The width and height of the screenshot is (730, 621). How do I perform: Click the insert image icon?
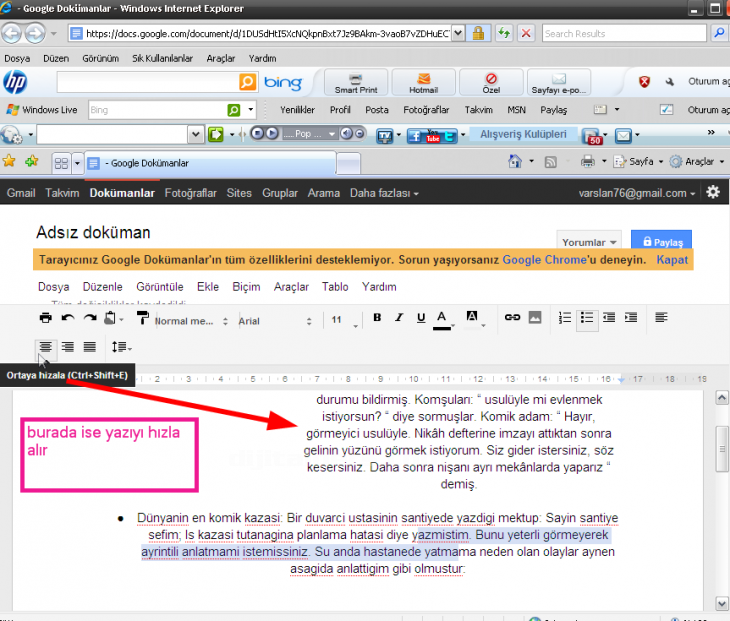pos(535,318)
